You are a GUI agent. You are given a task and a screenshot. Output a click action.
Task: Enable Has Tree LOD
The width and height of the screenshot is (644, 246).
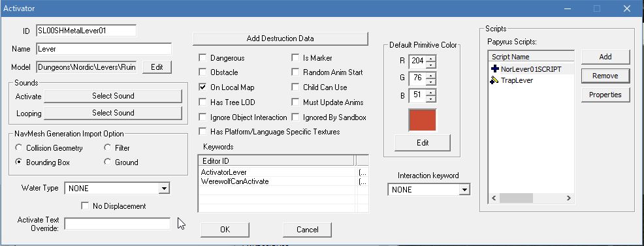pos(202,102)
